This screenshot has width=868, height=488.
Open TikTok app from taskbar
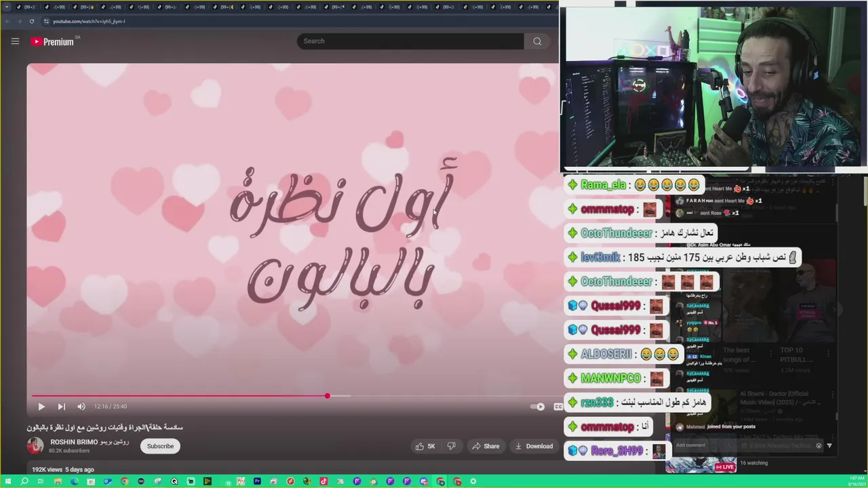[323, 481]
